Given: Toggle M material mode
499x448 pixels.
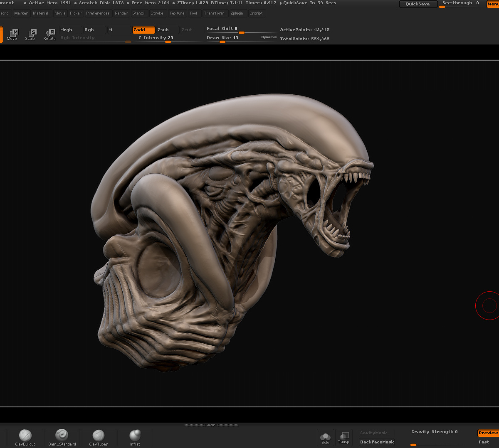Looking at the screenshot, I should tap(119, 30).
